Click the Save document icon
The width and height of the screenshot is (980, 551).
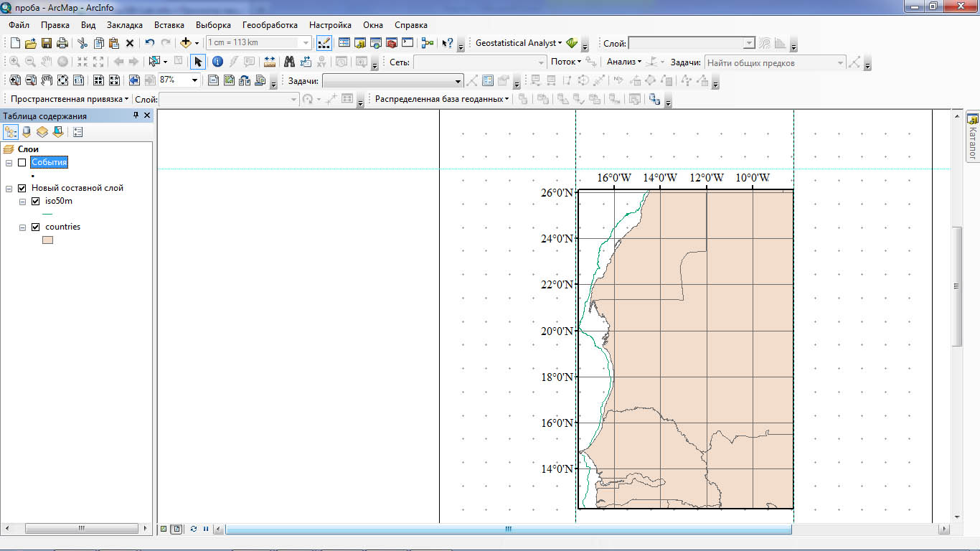tap(47, 43)
